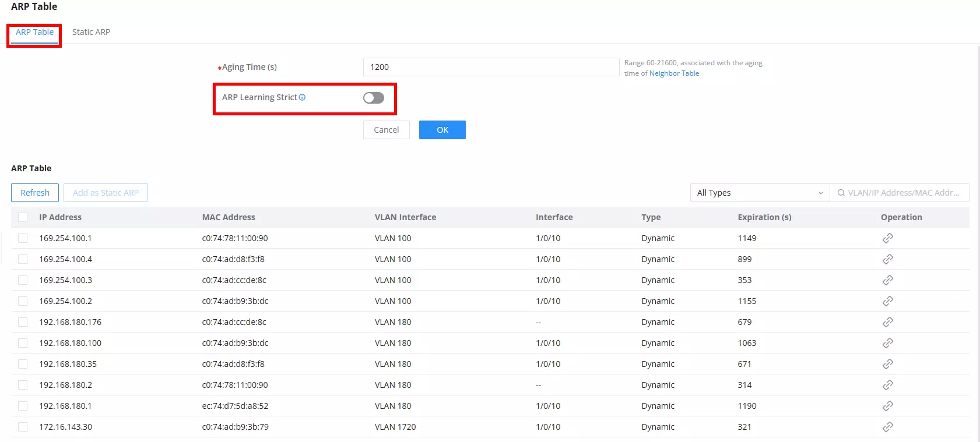The image size is (980, 442).
Task: Click the OK button
Action: (442, 130)
